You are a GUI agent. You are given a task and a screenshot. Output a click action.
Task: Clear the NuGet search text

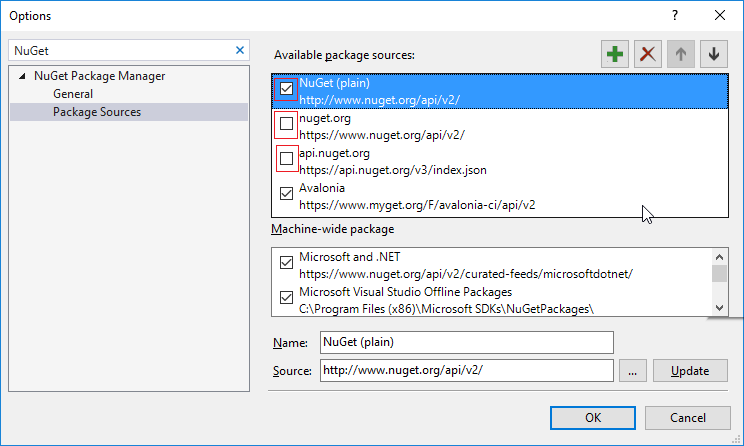(x=240, y=50)
